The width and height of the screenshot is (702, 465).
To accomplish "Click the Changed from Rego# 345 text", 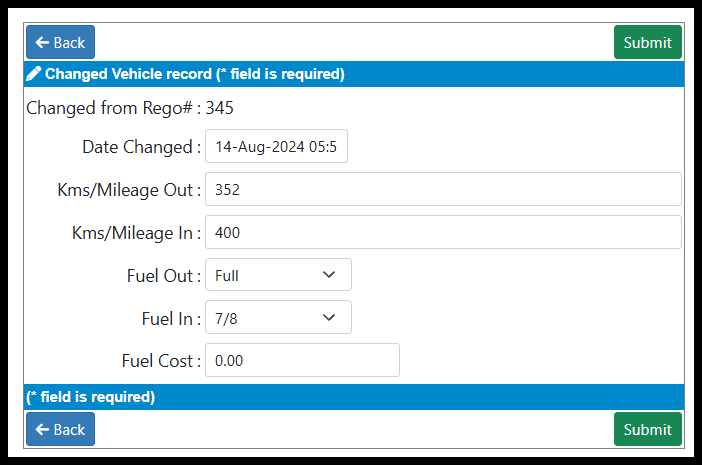I will 130,108.
